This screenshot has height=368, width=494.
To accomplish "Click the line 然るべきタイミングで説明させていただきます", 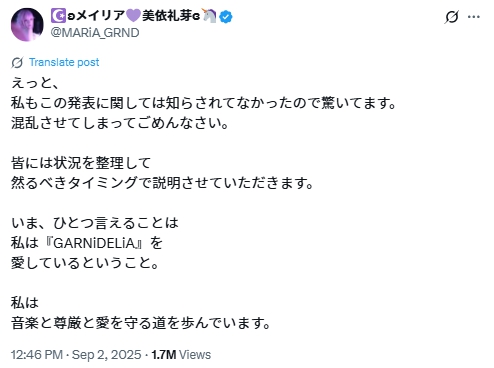I will pos(162,183).
